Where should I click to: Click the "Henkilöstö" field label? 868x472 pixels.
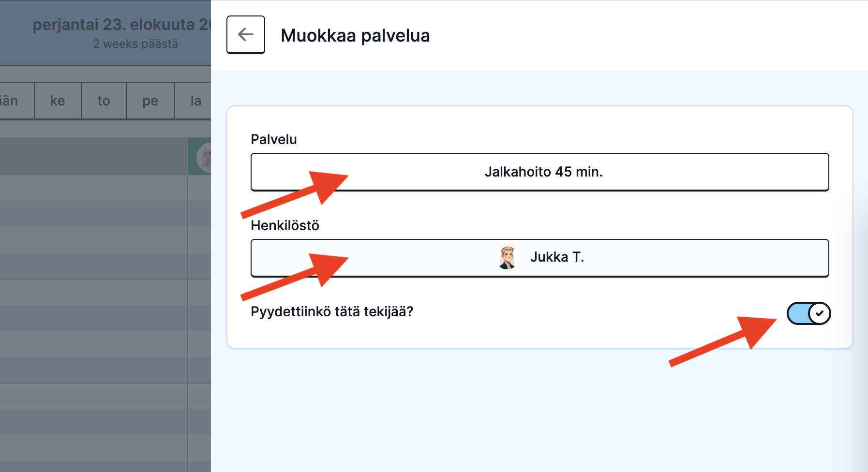click(x=285, y=225)
